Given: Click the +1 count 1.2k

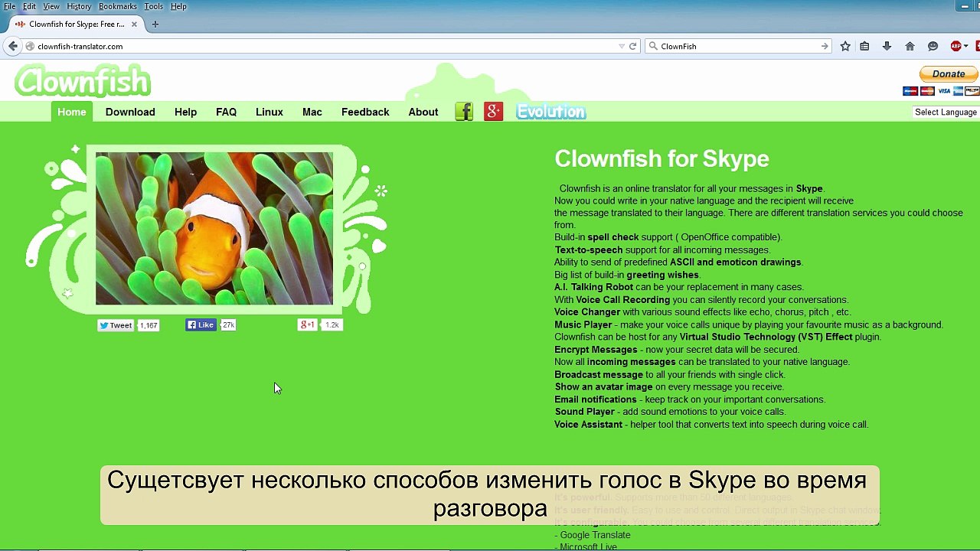Looking at the screenshot, I should coord(332,325).
